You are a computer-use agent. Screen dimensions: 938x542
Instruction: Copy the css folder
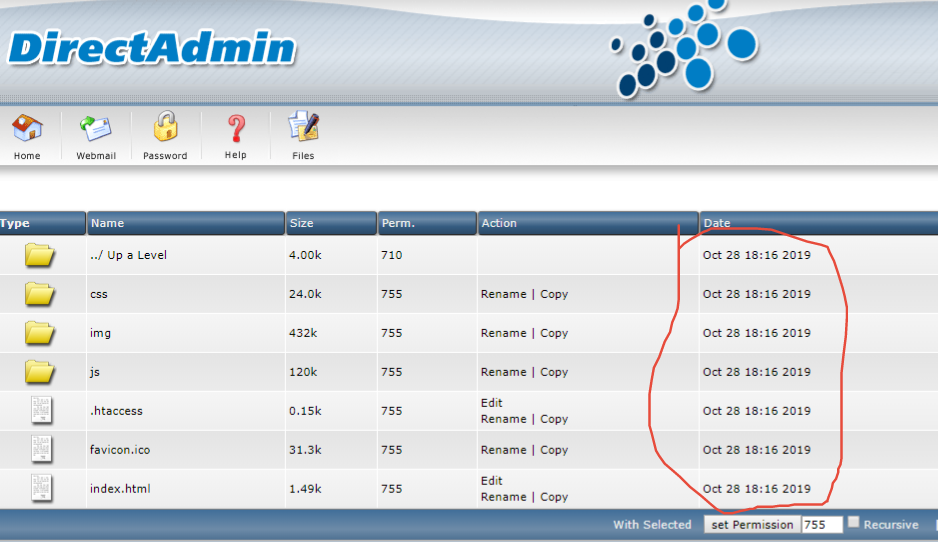[554, 294]
